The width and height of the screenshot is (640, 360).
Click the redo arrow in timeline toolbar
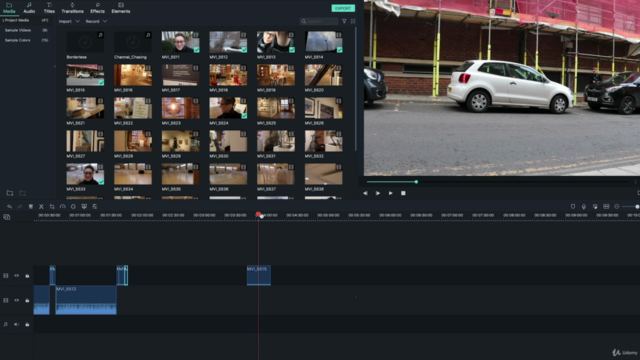click(20, 207)
